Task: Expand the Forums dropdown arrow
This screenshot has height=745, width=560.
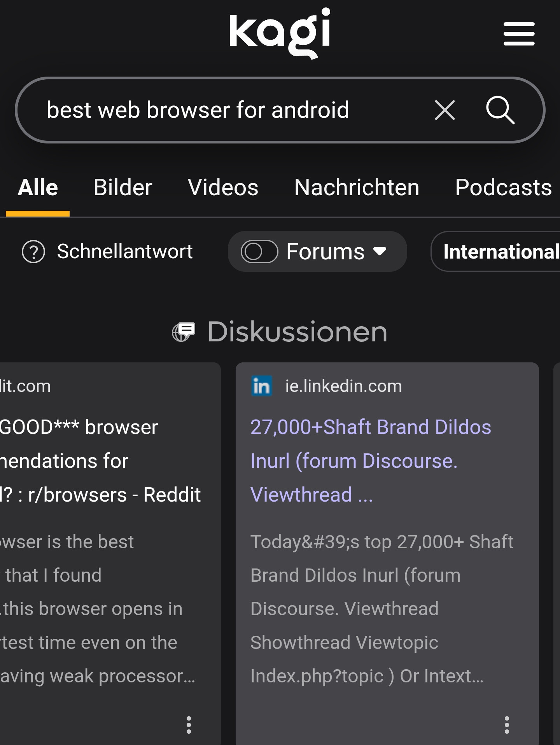Action: click(380, 252)
